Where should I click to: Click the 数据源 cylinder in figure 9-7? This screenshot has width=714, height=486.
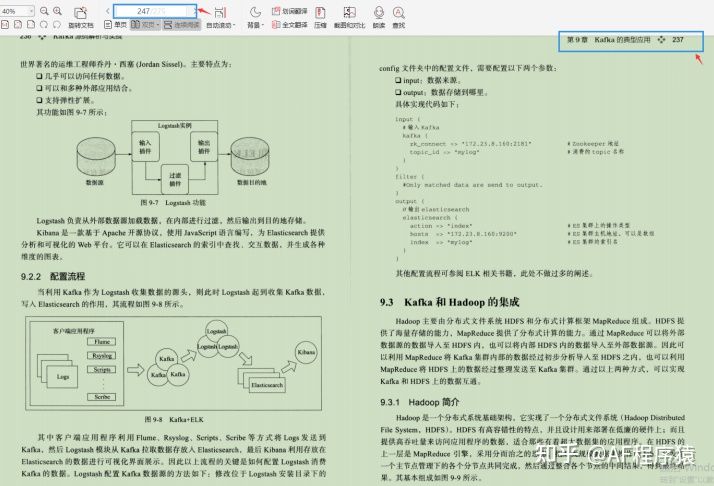point(96,158)
